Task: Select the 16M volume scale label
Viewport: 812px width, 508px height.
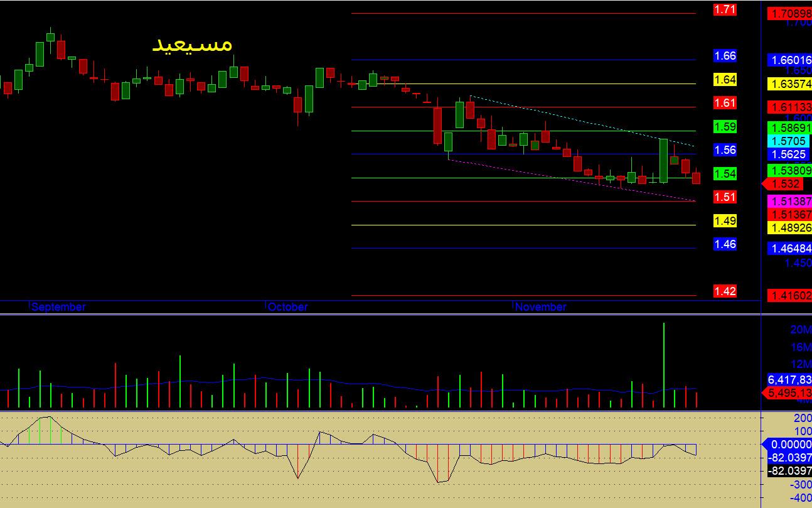Action: click(800, 347)
